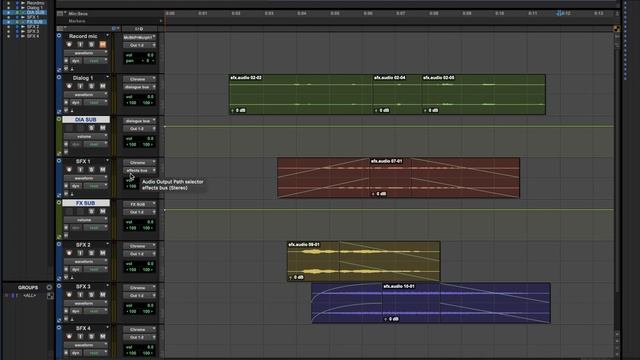Select the Record mic track name

point(83,36)
